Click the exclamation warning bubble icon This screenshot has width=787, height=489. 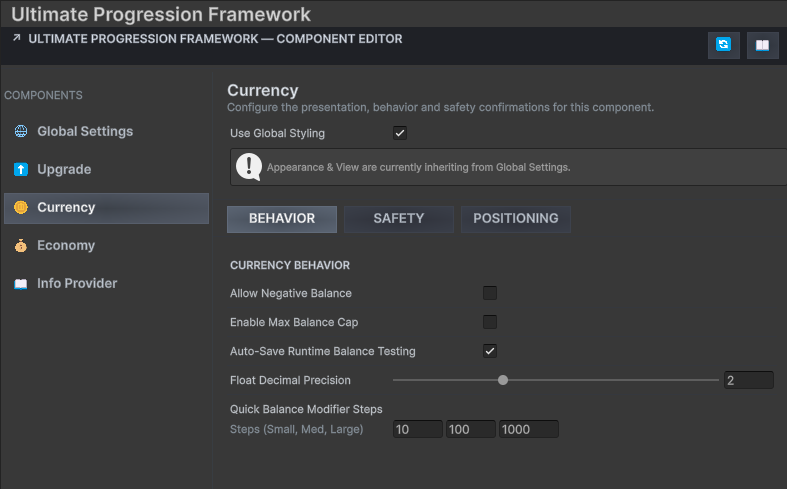point(249,167)
